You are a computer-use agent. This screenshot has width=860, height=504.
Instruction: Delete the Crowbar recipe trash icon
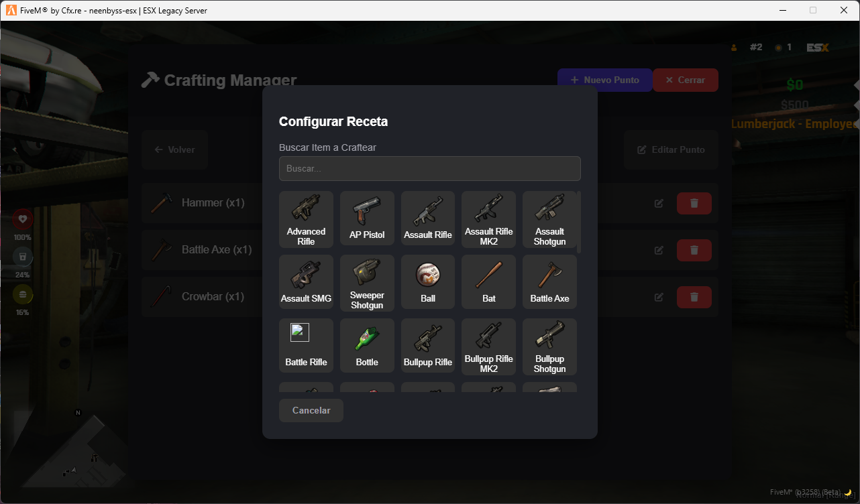click(x=694, y=297)
